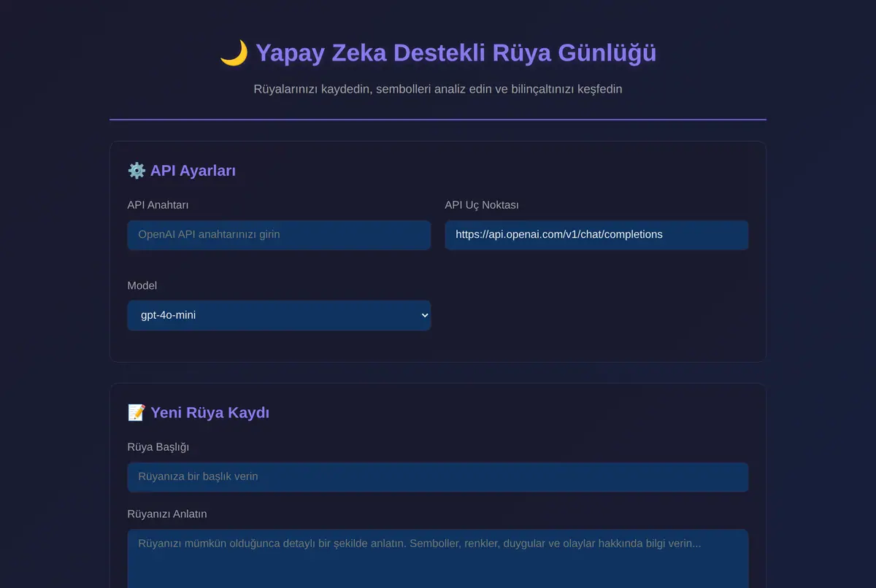Click the "Model" label
The image size is (876, 588).
(x=142, y=285)
